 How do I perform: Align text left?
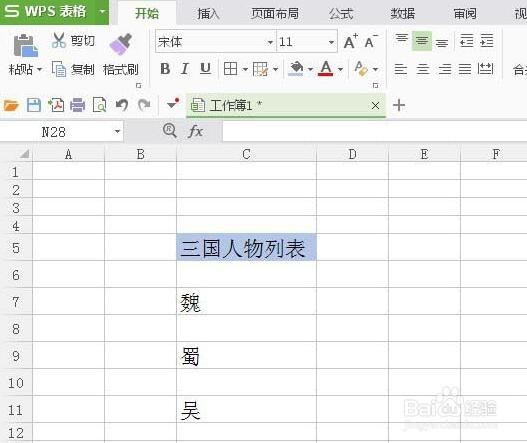tap(401, 69)
